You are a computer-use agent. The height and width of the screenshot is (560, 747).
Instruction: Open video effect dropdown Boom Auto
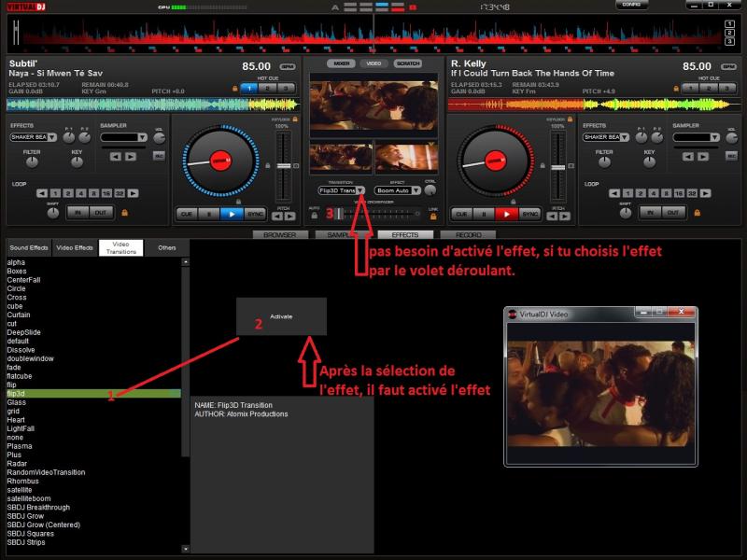coord(416,190)
